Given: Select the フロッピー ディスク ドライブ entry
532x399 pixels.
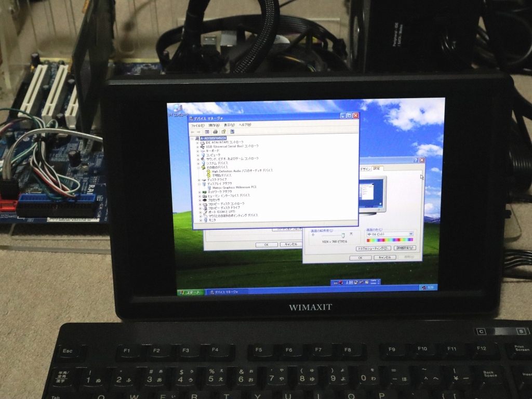Looking at the screenshot, I should [x=224, y=208].
